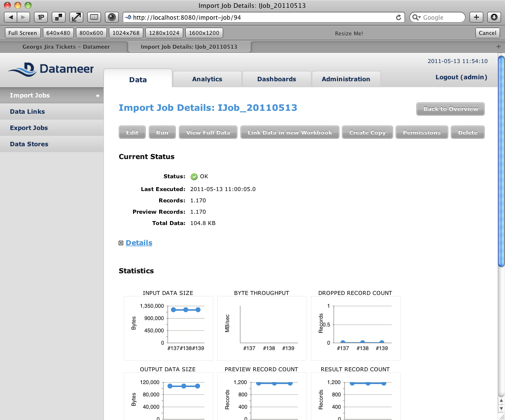Switch to the Data tab
The height and width of the screenshot is (420, 505).
coord(138,79)
